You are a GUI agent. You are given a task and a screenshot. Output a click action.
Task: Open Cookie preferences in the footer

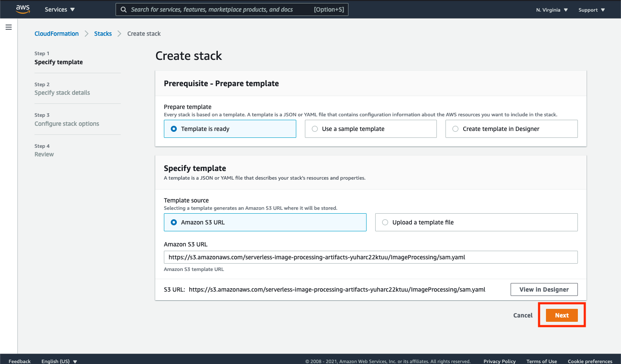590,361
